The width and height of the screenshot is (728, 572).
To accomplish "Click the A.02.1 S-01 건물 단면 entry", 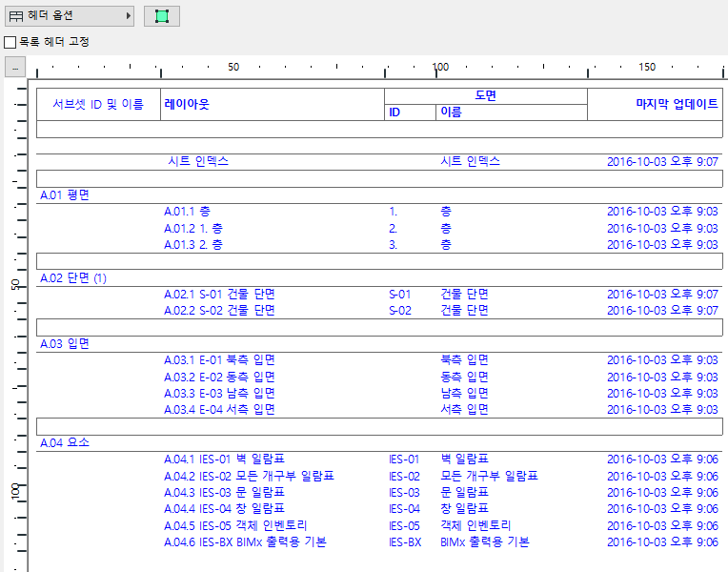I will coord(219,295).
